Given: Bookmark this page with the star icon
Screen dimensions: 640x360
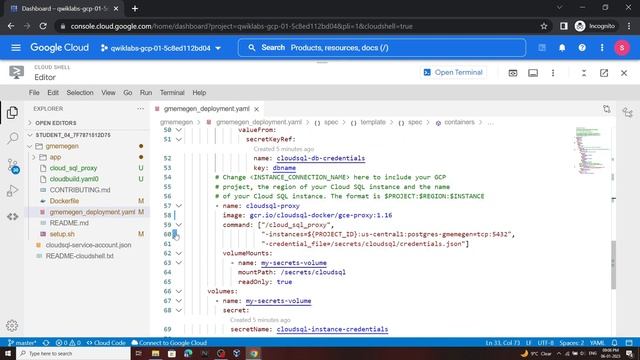Looking at the screenshot, I should [x=544, y=26].
